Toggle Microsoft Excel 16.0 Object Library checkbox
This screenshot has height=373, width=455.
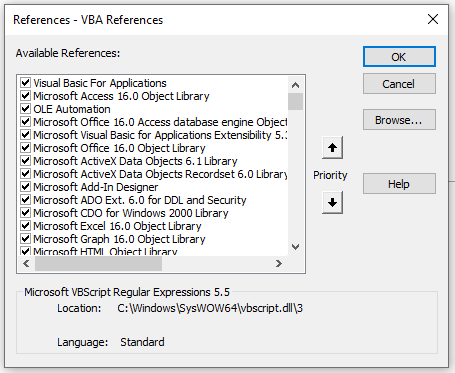[25, 226]
